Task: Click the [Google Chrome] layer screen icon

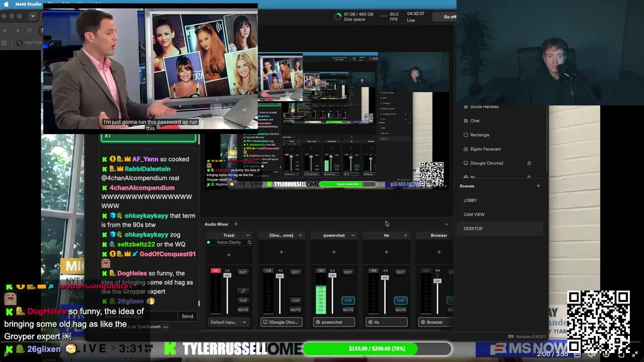Action: pos(466,163)
